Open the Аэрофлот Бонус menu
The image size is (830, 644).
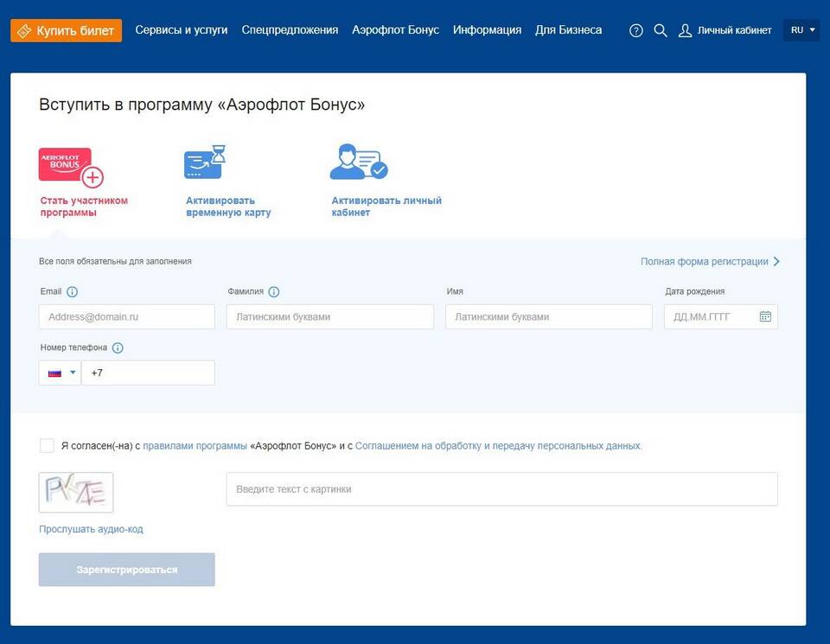coord(395,30)
